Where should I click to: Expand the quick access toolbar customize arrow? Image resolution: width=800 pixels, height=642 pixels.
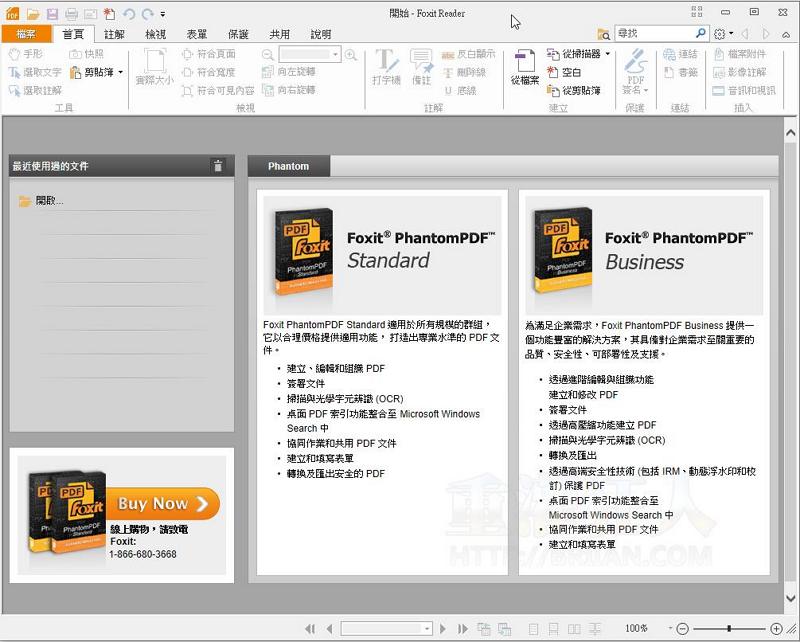pos(162,14)
